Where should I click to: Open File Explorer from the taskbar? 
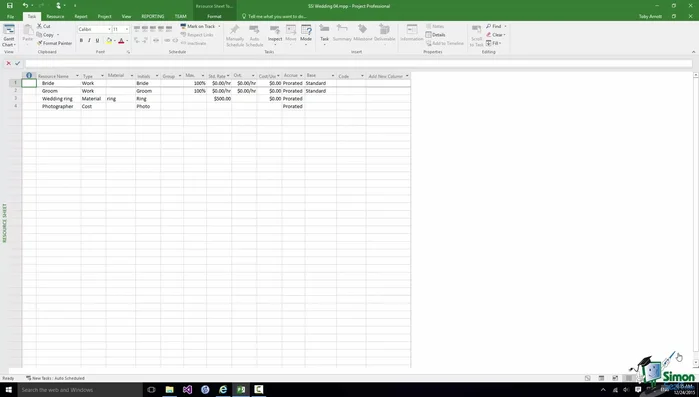[x=169, y=389]
